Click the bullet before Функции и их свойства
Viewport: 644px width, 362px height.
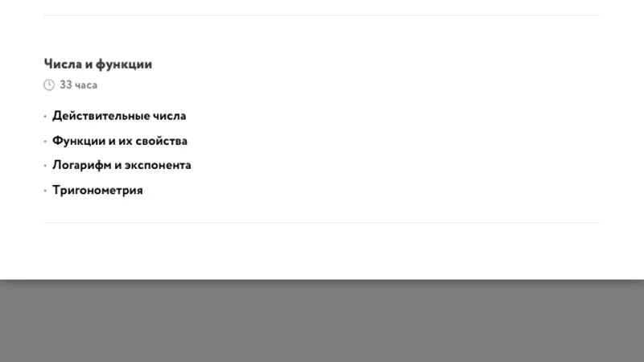tap(45, 142)
